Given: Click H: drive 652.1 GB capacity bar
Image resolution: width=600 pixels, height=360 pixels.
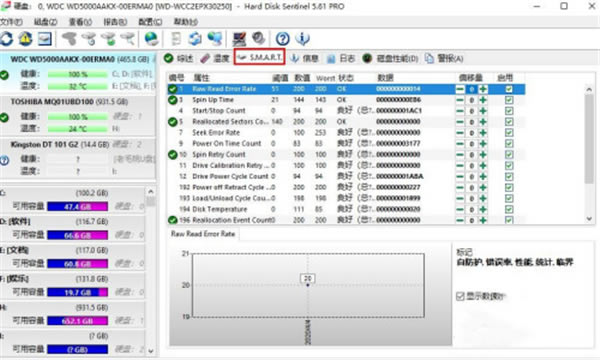Looking at the screenshot, I should pyautogui.click(x=78, y=321).
